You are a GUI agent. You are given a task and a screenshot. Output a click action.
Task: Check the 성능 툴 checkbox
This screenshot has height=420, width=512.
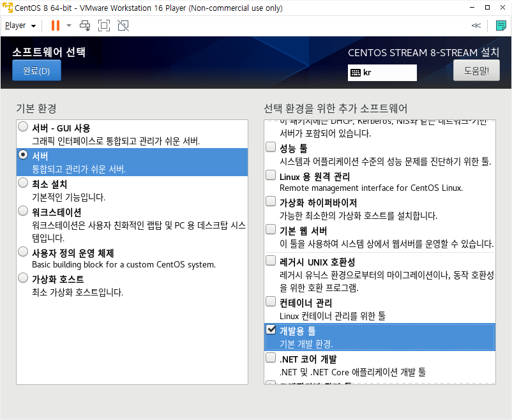[271, 147]
